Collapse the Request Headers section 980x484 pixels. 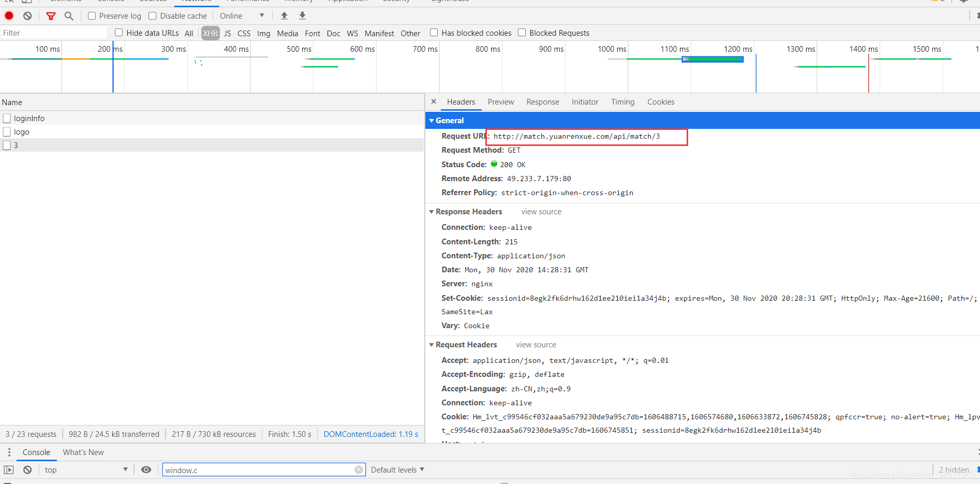coord(432,345)
